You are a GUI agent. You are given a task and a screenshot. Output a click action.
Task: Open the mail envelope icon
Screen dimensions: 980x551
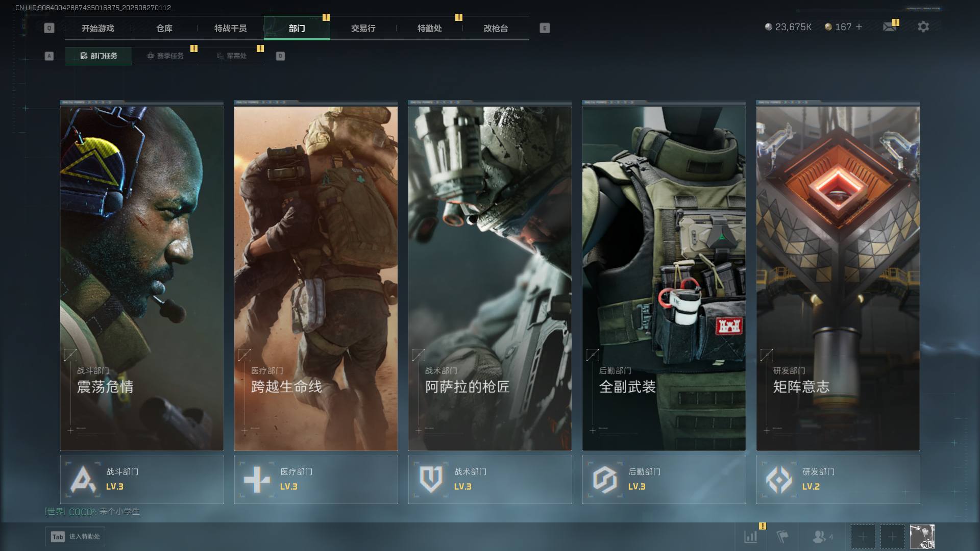point(890,27)
